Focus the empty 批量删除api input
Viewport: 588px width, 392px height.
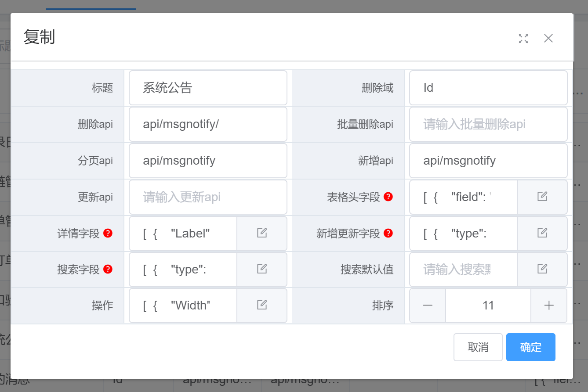click(488, 124)
